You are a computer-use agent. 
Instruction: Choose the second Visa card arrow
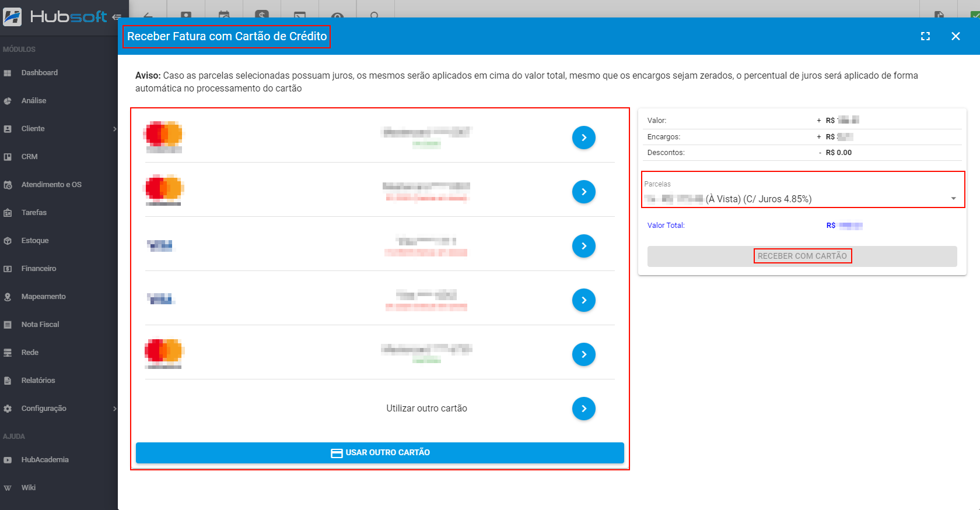(x=583, y=300)
